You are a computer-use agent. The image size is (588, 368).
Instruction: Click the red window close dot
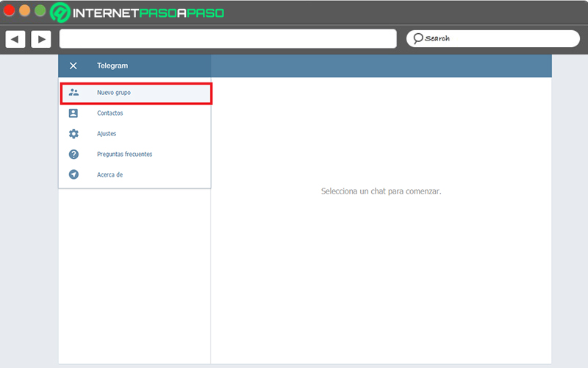pyautogui.click(x=9, y=10)
